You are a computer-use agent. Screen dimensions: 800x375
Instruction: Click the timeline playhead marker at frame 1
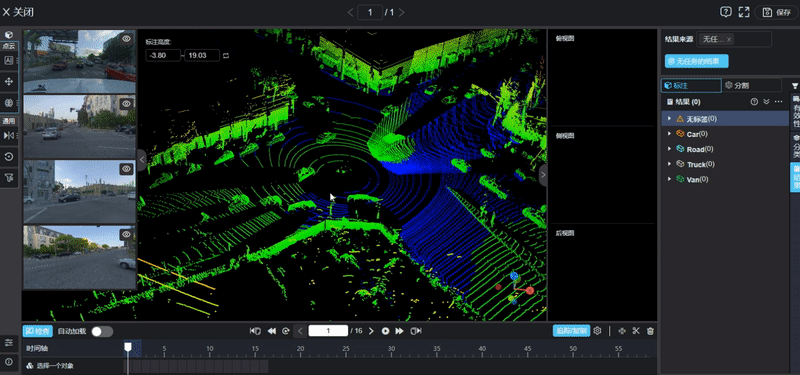(128, 347)
